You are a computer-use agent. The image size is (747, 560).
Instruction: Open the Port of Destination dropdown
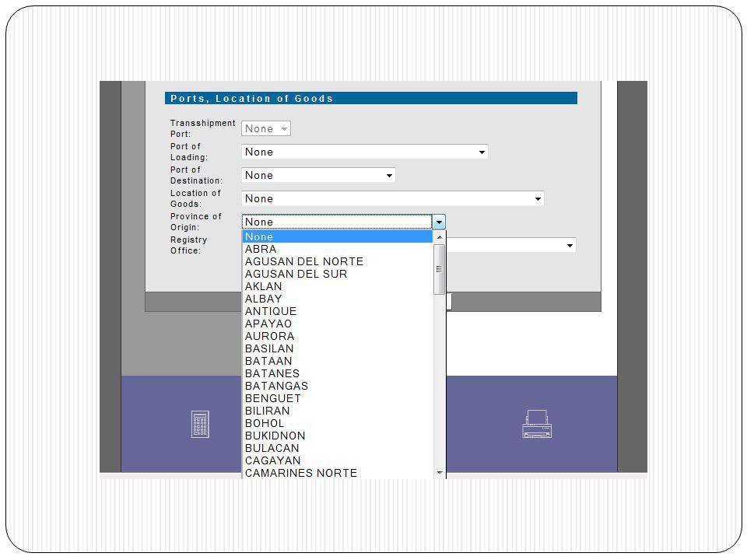click(x=318, y=175)
